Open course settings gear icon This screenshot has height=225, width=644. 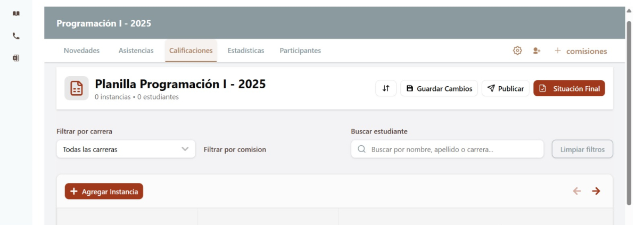pyautogui.click(x=517, y=51)
